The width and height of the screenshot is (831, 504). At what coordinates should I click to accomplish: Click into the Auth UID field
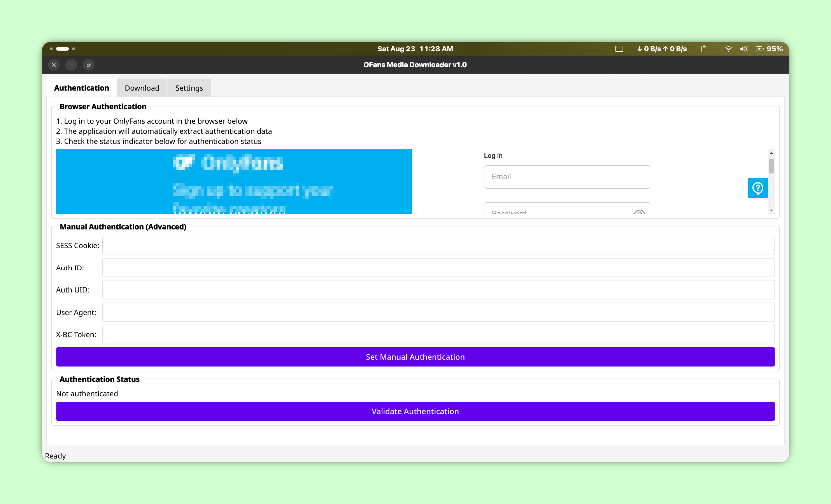[438, 290]
